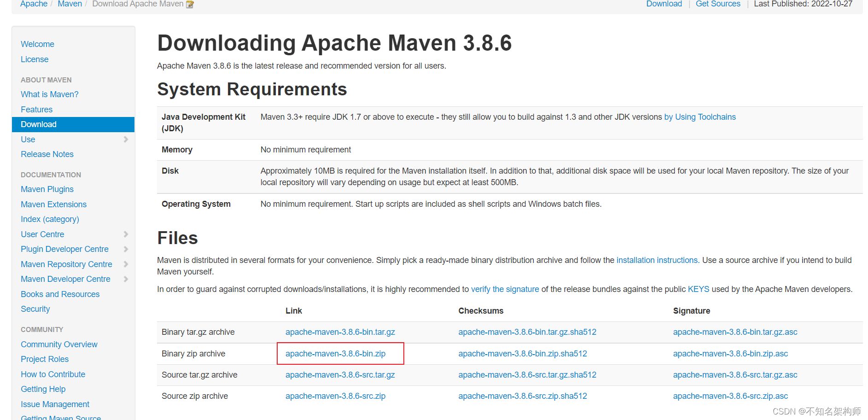Click the 'Binary tar.gz archive' row label
The width and height of the screenshot is (868, 420).
coord(198,332)
